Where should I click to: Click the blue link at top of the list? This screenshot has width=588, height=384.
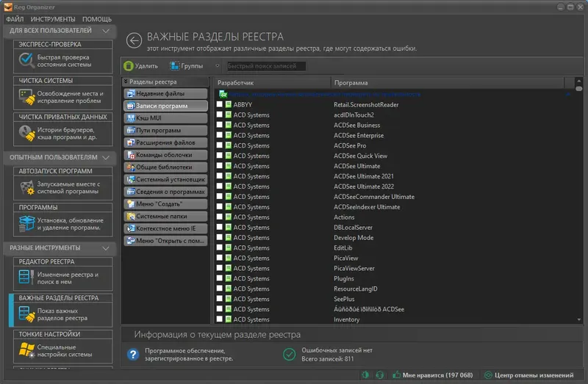click(325, 95)
